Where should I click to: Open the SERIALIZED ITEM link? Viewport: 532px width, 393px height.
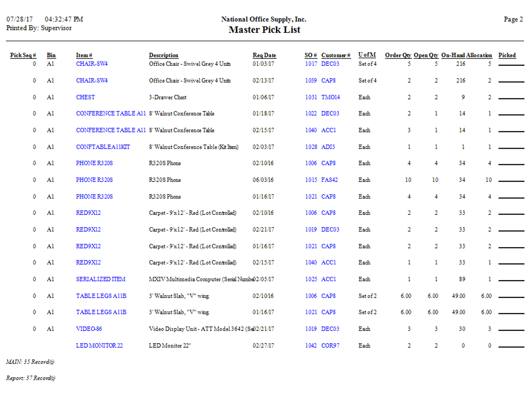coord(101,279)
